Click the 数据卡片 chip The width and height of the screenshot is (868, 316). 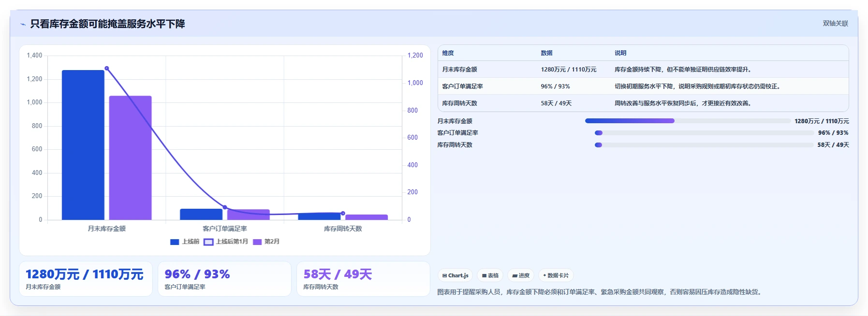coord(556,275)
